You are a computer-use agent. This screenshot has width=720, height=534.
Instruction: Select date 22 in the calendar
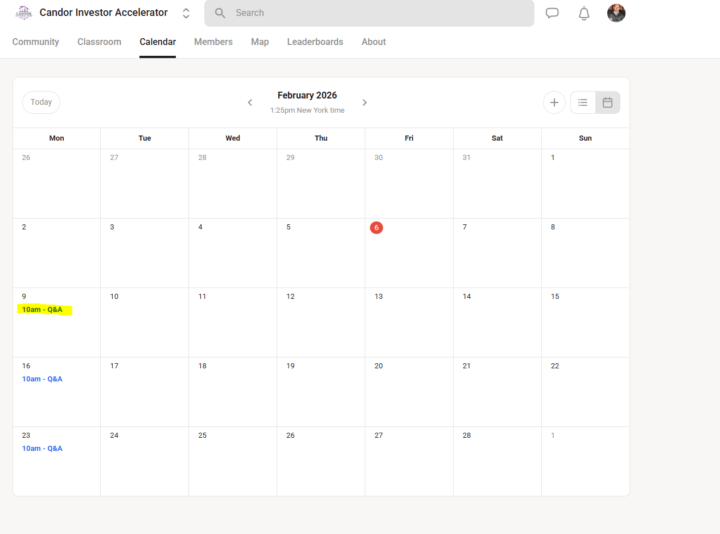tap(555, 366)
